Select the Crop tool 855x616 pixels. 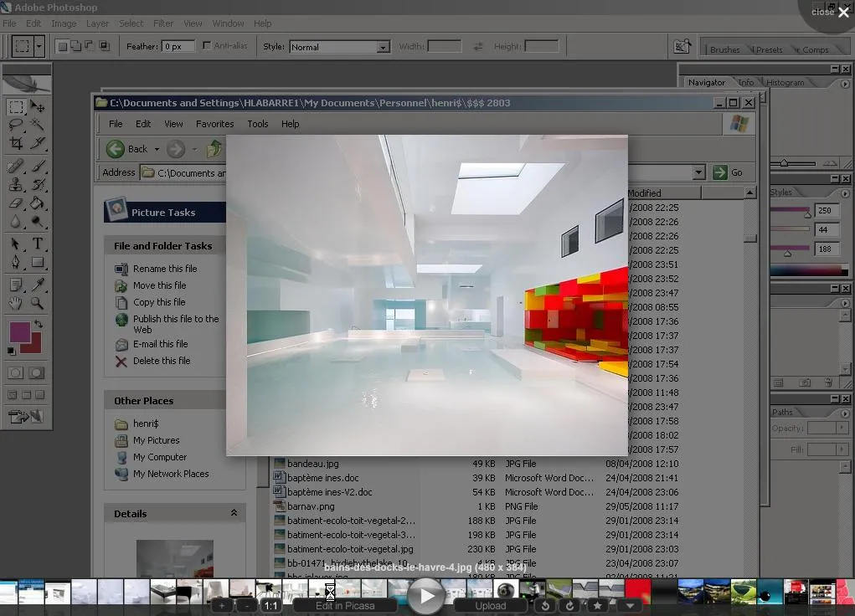tap(16, 143)
